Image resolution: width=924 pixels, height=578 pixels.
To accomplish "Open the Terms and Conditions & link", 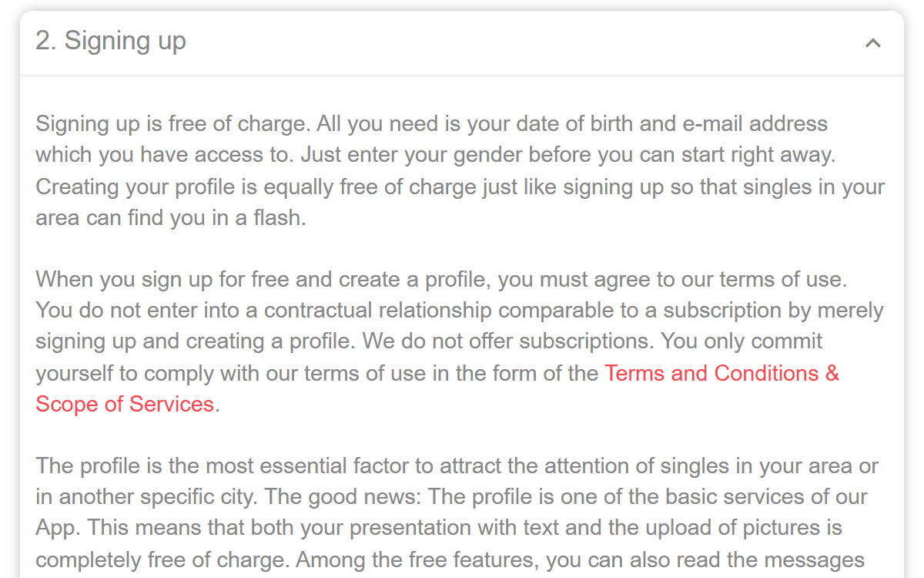I will coord(721,373).
